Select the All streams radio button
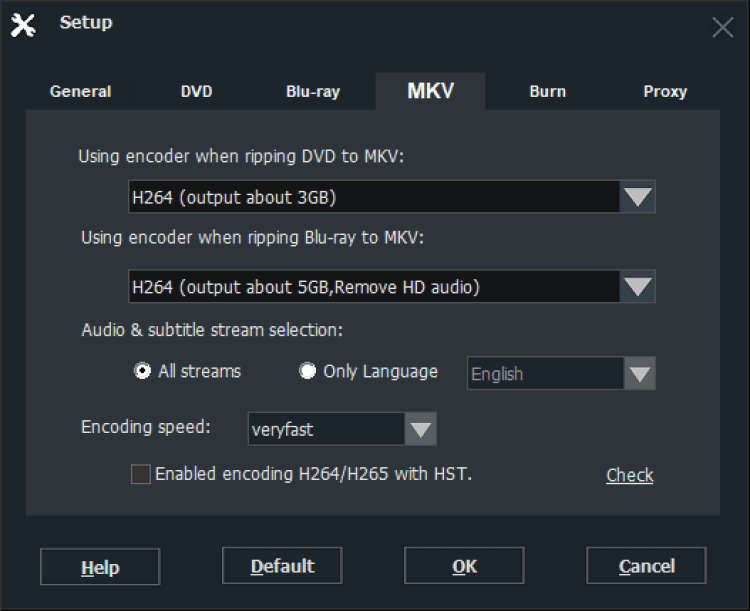This screenshot has height=611, width=750. pyautogui.click(x=143, y=371)
